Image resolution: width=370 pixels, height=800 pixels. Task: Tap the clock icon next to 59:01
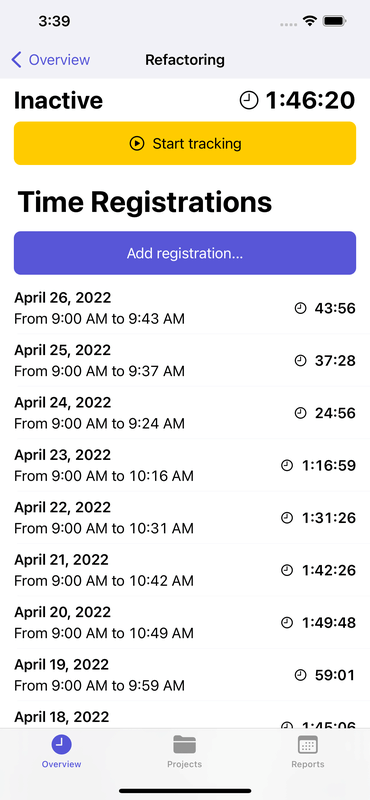click(x=301, y=676)
